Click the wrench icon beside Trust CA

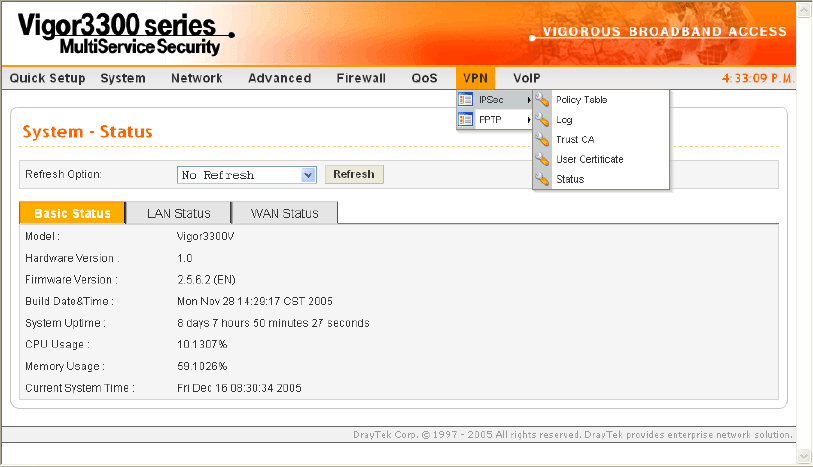(543, 140)
